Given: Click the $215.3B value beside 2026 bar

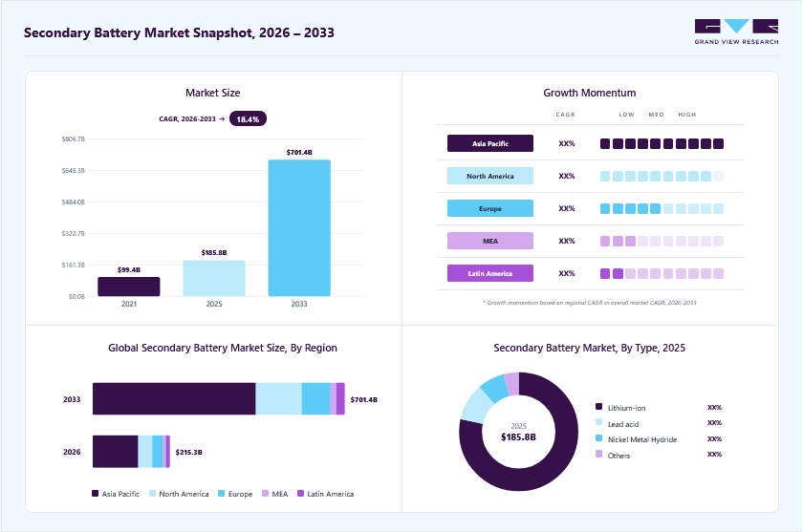Looking at the screenshot, I should [x=189, y=452].
